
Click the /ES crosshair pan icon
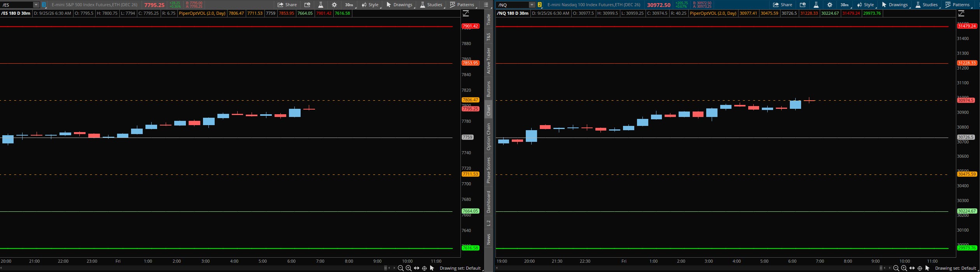424,268
